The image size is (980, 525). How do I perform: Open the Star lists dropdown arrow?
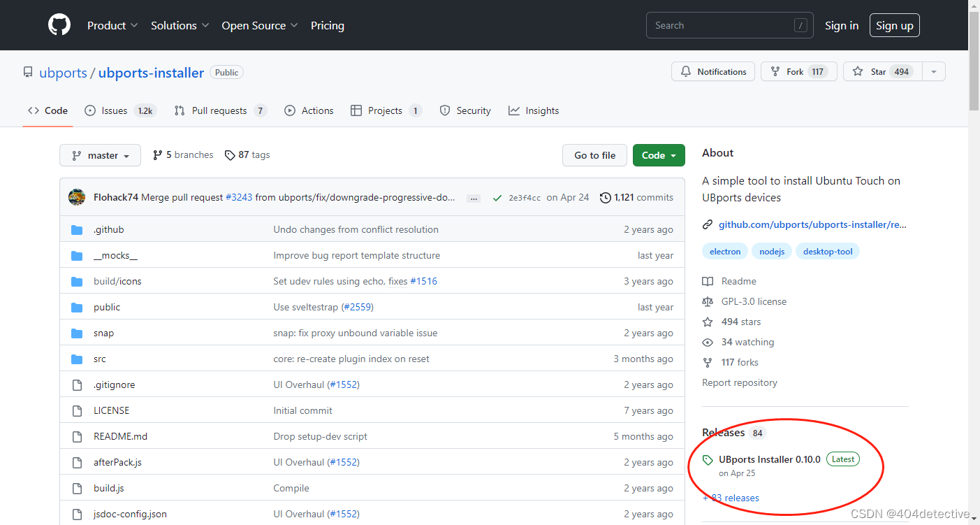(934, 71)
